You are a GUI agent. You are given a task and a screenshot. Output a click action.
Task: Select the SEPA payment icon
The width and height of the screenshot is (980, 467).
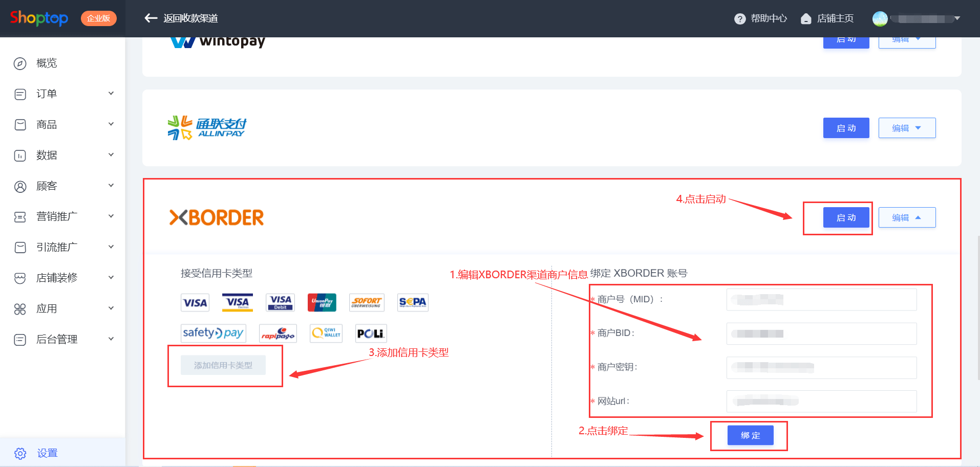click(412, 302)
